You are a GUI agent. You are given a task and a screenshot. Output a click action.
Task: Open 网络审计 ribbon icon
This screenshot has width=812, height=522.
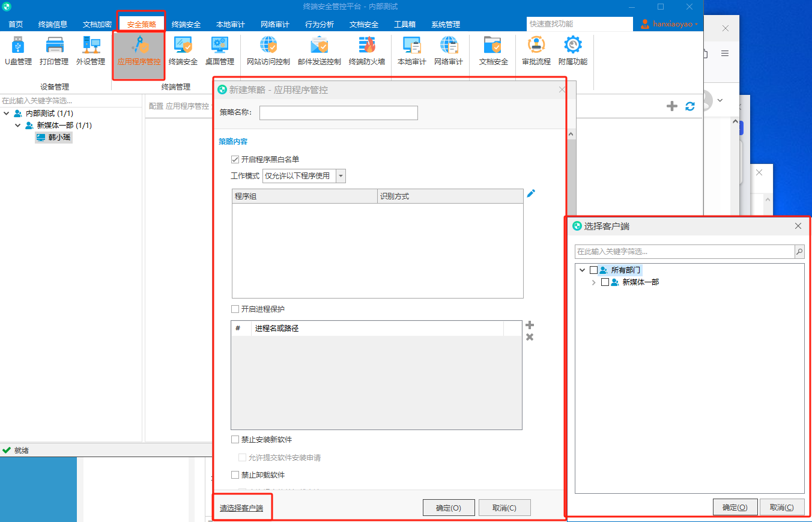449,51
